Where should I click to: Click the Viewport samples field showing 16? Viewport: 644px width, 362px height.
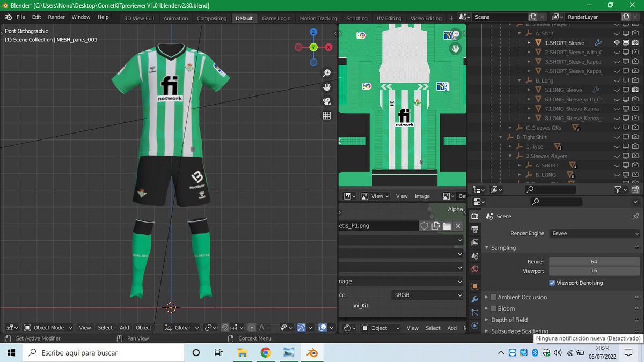click(x=594, y=271)
